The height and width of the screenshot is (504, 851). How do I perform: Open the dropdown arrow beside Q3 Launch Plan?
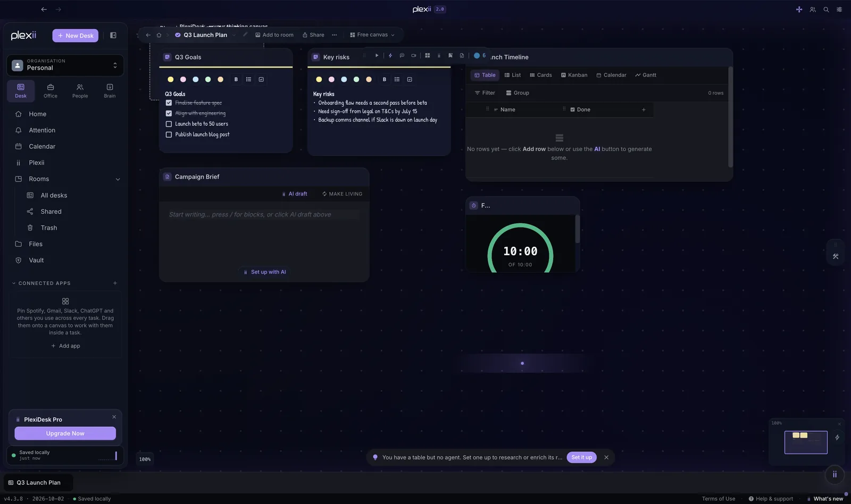[x=233, y=35]
